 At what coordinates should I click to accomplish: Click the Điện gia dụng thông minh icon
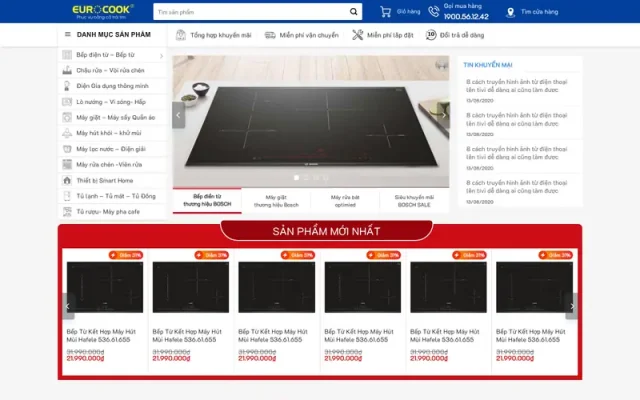[x=67, y=86]
